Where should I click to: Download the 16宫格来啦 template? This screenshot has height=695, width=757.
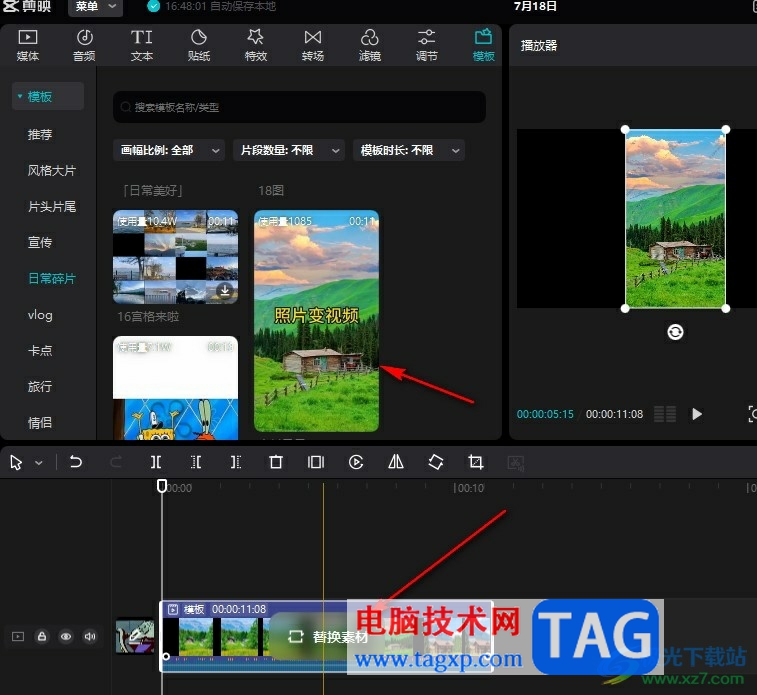(224, 290)
